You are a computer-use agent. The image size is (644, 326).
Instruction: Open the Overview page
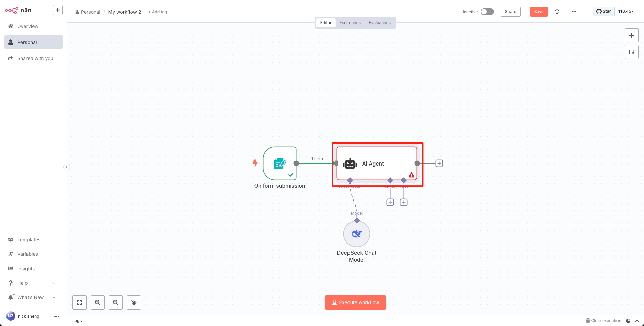(x=33, y=26)
